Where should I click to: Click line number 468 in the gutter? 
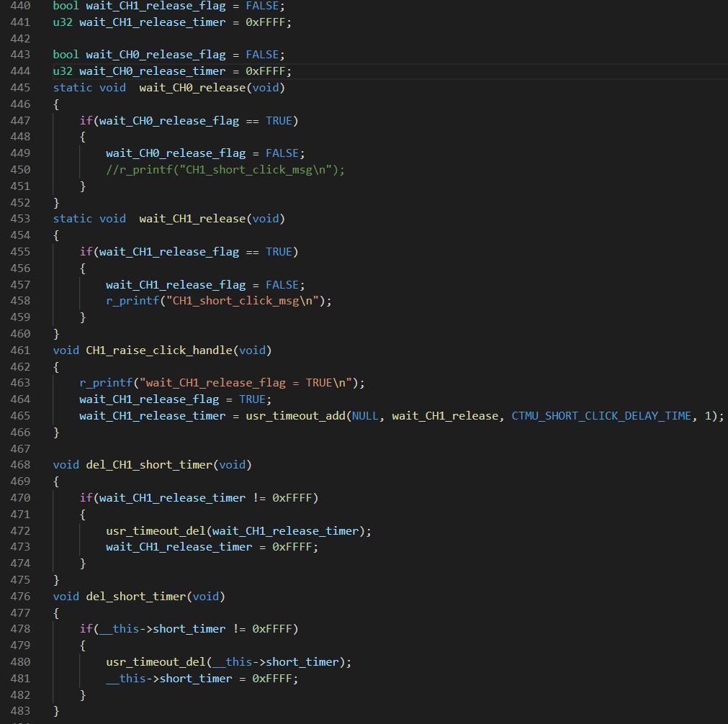[20, 465]
